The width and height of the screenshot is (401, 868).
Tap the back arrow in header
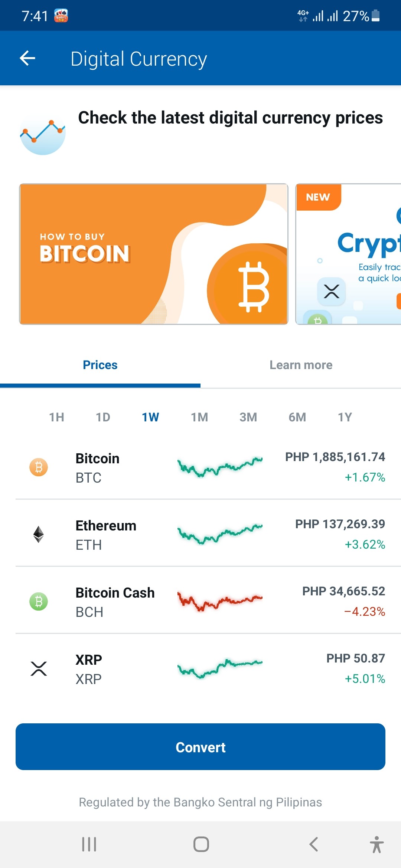[27, 58]
